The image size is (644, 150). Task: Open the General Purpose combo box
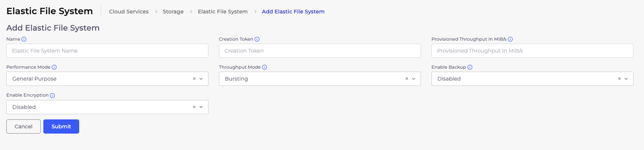[107, 79]
